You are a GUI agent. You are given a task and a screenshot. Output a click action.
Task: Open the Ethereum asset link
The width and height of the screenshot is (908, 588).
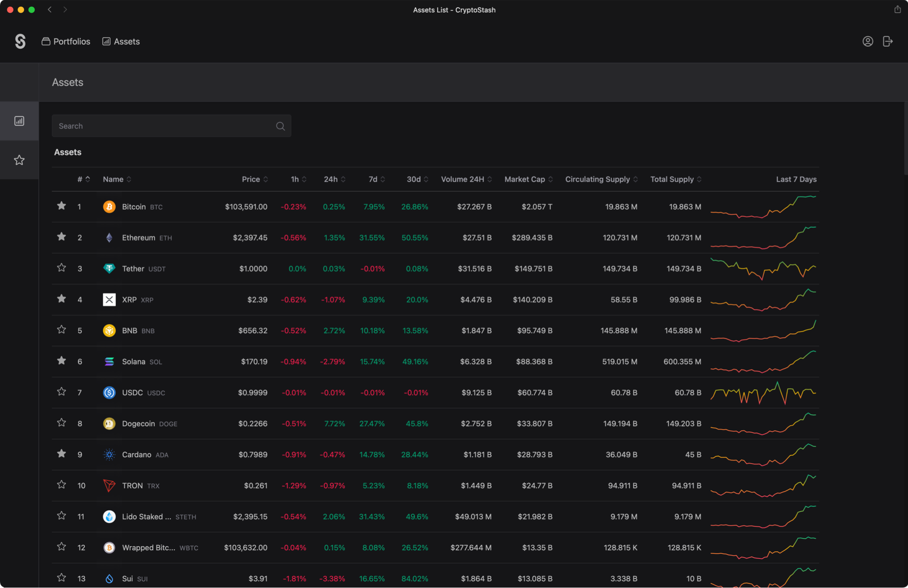tap(138, 237)
